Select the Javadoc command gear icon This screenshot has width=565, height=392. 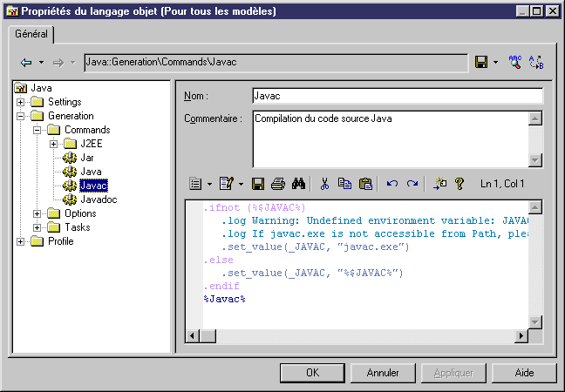point(70,199)
